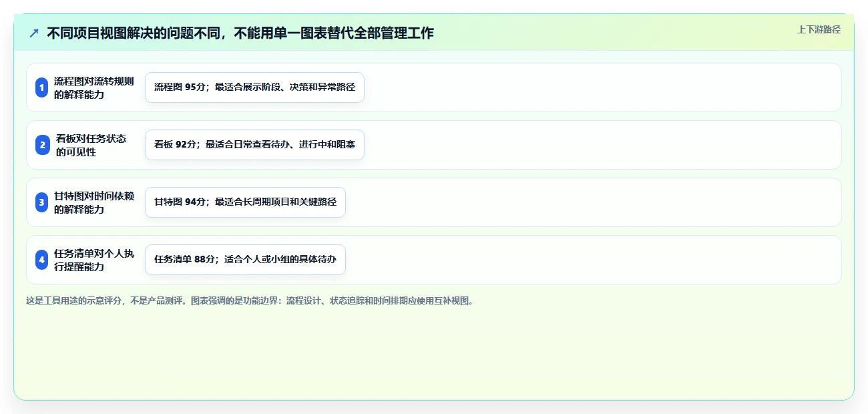The height and width of the screenshot is (414, 868).
Task: Click number badge 2 for 看板 row
Action: 42,145
